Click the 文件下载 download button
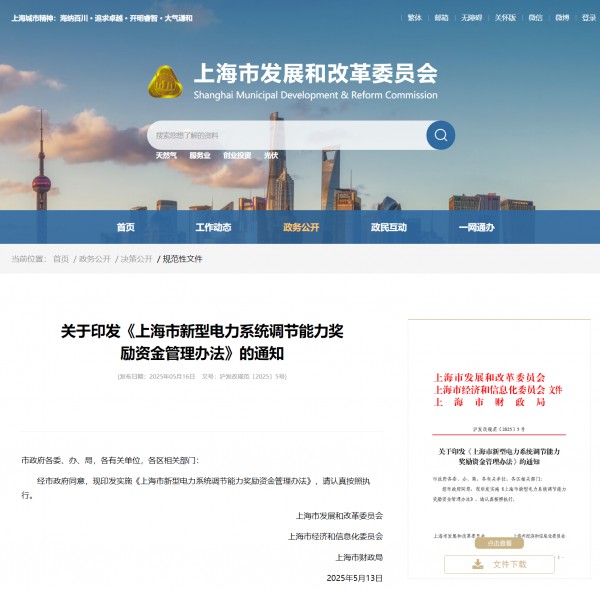600x590 pixels. point(499,564)
